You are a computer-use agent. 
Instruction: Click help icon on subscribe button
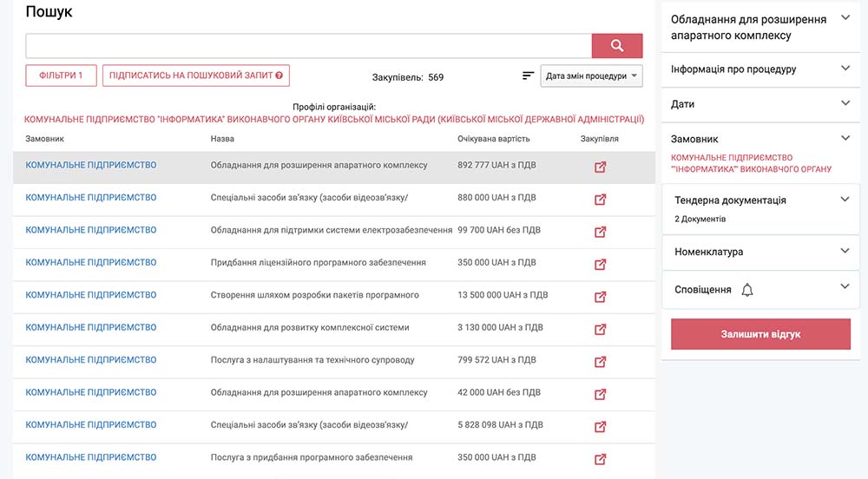(279, 75)
